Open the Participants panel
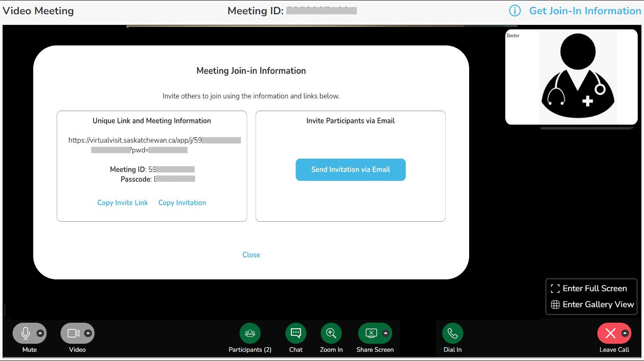The height and width of the screenshot is (361, 644). pyautogui.click(x=250, y=333)
